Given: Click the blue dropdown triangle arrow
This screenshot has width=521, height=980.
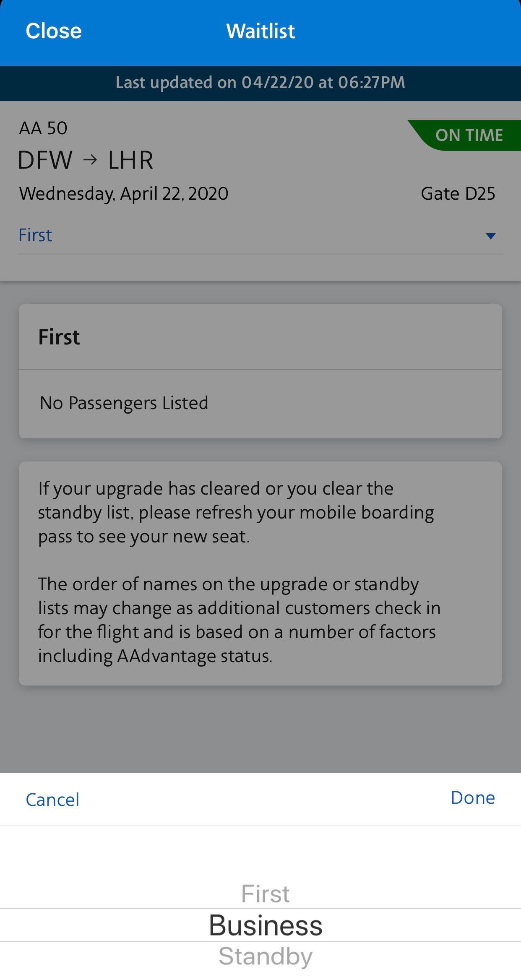Looking at the screenshot, I should [490, 236].
